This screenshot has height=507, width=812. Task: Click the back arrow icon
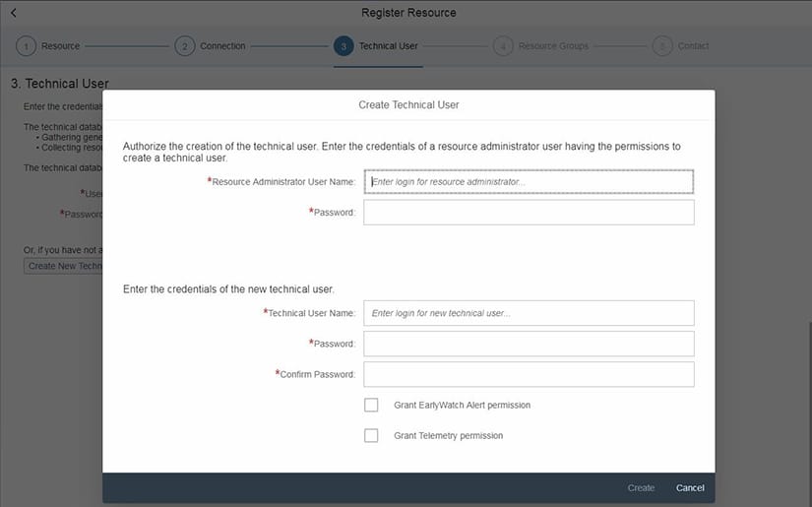tap(14, 13)
